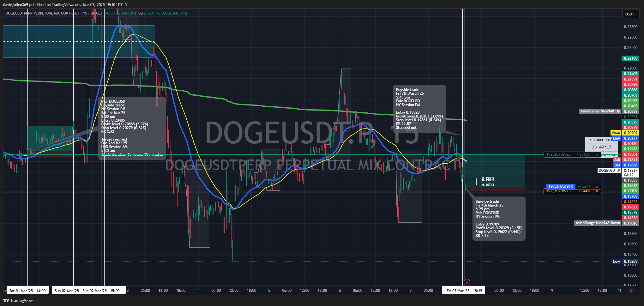
Task: Click the 0.19835 grey price tag
Action: click(630, 180)
